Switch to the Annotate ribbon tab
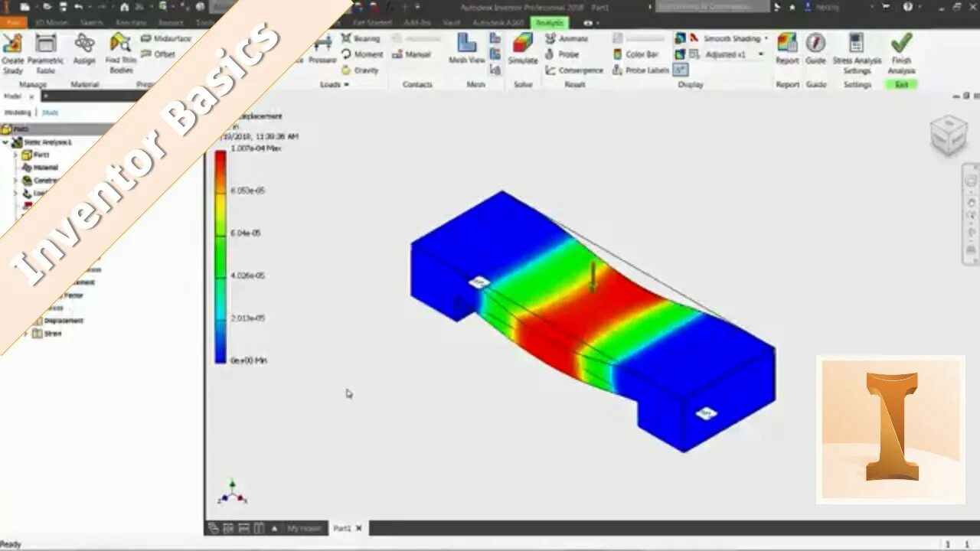 (130, 23)
